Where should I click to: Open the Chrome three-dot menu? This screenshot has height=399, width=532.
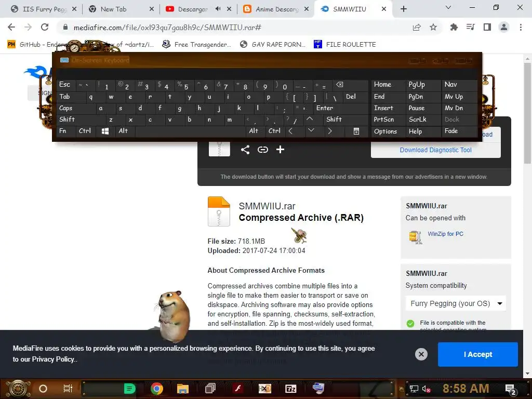pyautogui.click(x=521, y=27)
